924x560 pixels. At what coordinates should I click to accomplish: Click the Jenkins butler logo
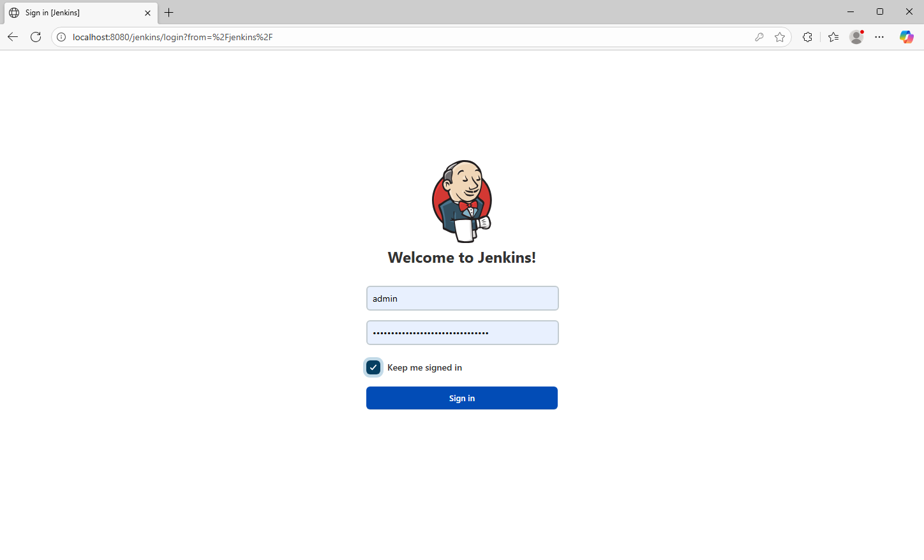coord(462,202)
